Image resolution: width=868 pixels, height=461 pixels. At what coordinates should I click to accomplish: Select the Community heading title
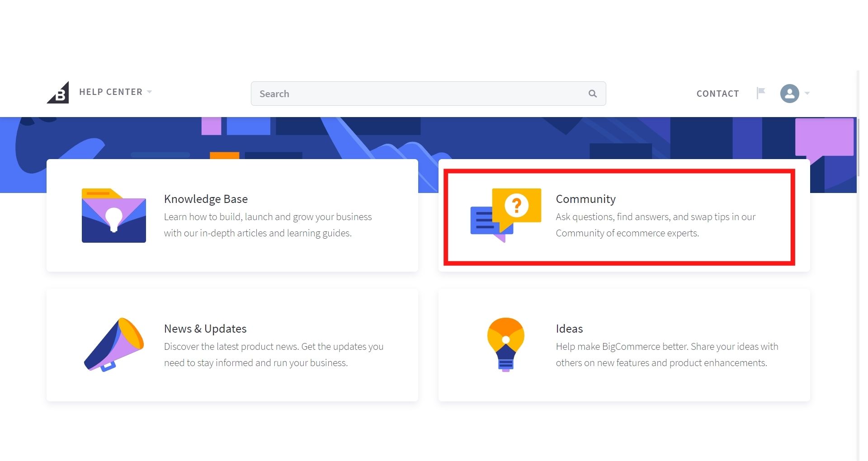[x=585, y=199]
